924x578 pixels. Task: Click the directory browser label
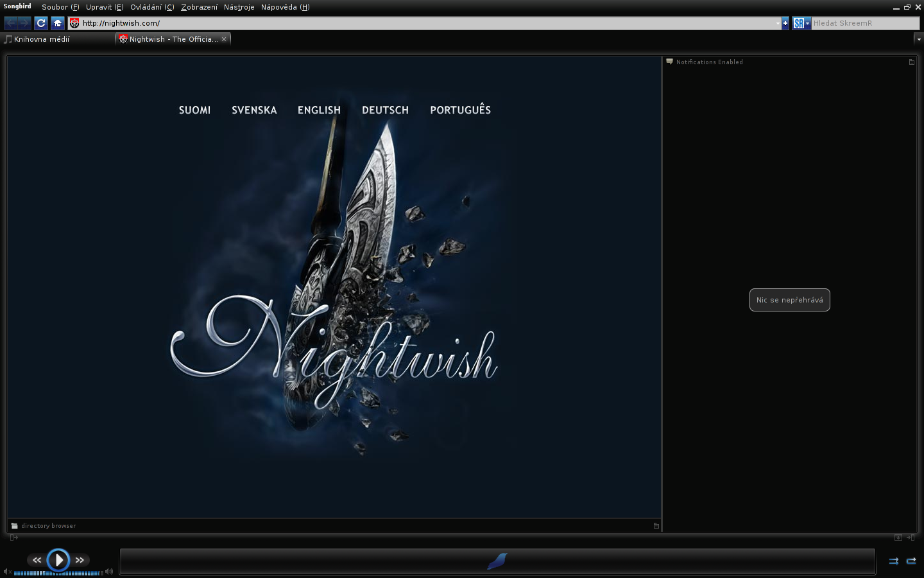click(48, 525)
